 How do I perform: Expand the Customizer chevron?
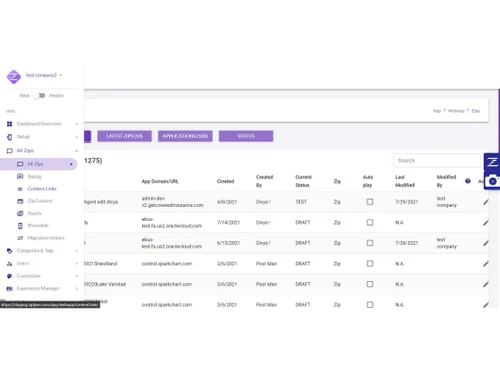click(76, 276)
